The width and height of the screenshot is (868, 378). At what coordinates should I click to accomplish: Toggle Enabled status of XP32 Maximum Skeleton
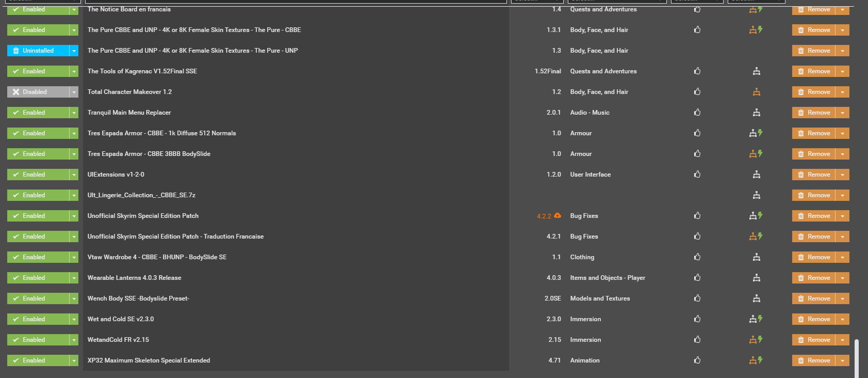pos(38,360)
